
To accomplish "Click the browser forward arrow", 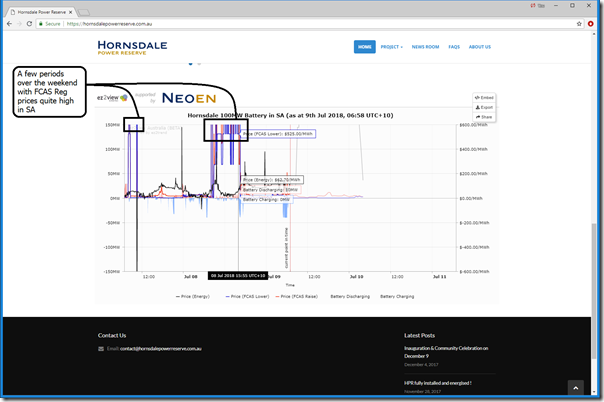I will coord(19,24).
